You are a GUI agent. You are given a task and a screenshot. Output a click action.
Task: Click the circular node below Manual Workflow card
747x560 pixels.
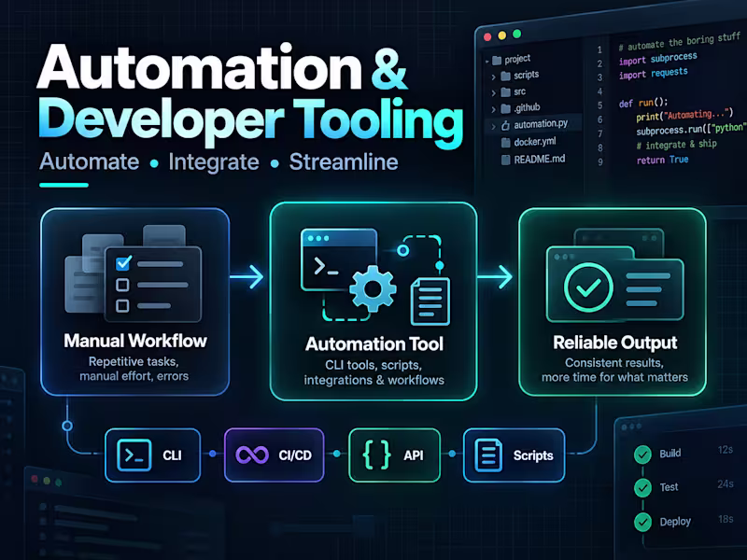(67, 426)
